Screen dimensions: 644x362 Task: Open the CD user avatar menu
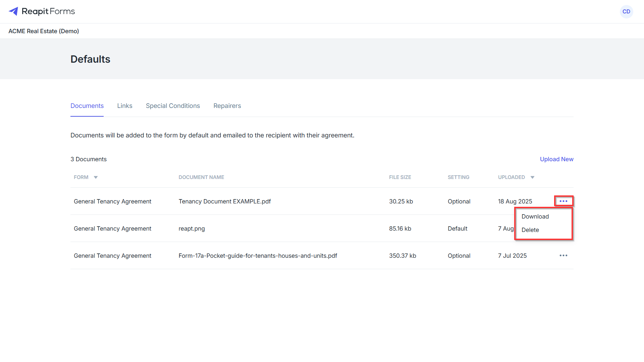pyautogui.click(x=626, y=11)
